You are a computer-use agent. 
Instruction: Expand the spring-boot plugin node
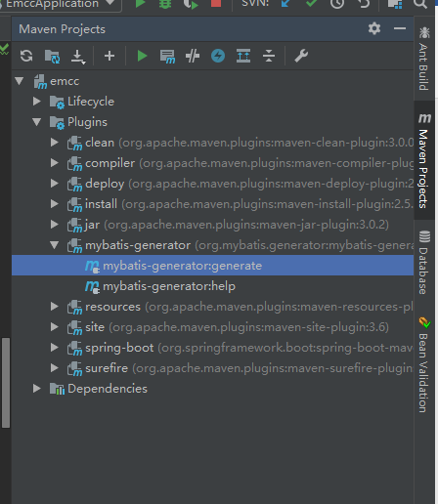(55, 348)
